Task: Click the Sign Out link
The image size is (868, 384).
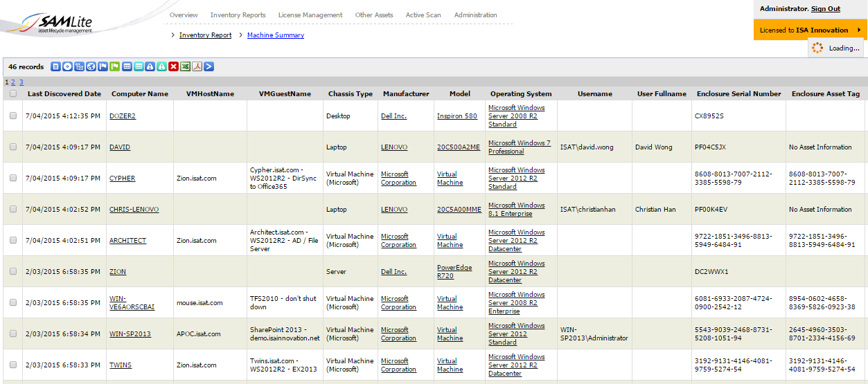Action: click(826, 9)
